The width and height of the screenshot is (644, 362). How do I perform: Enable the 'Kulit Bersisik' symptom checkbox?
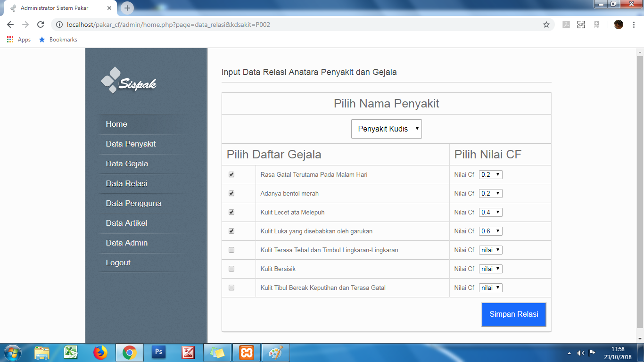click(x=231, y=268)
